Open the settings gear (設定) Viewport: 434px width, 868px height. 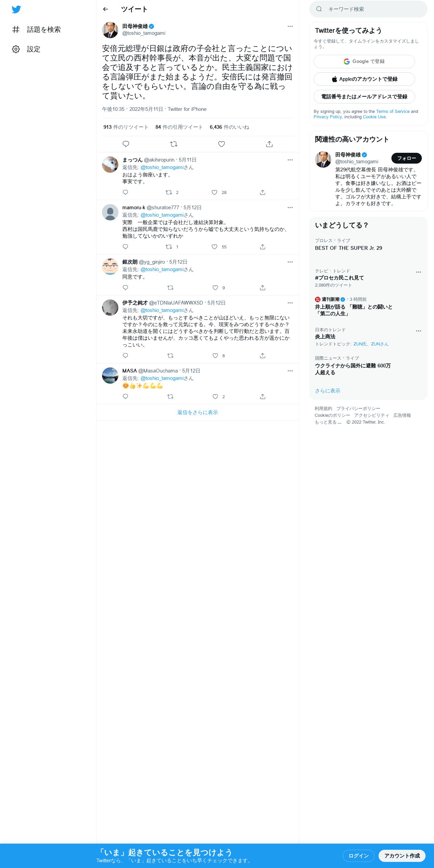click(x=26, y=49)
